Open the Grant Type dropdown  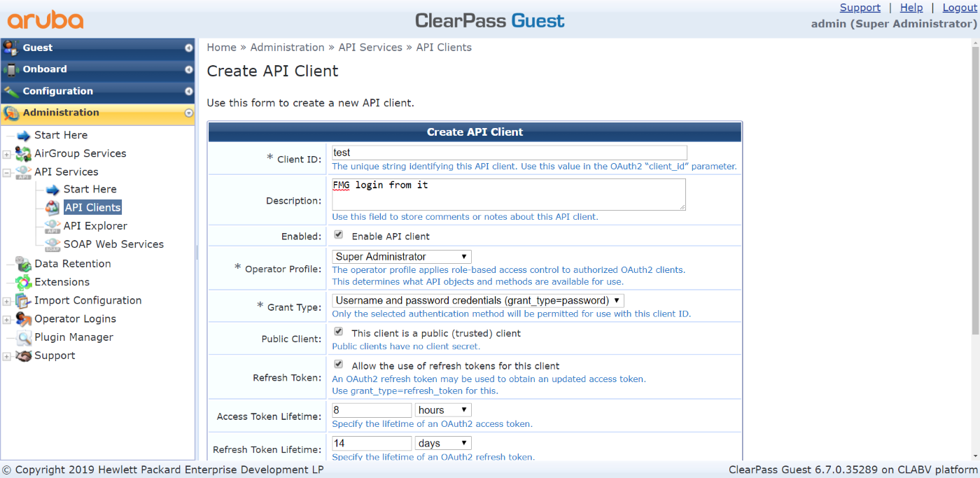pyautogui.click(x=478, y=300)
